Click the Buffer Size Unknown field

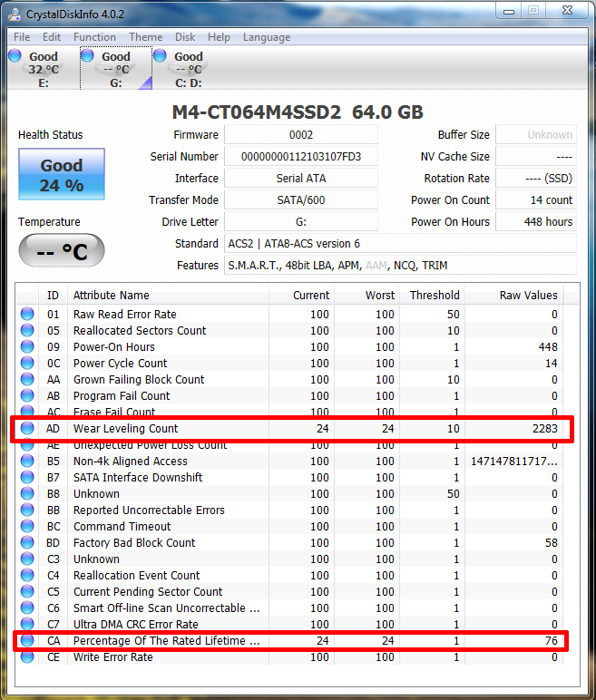coord(536,135)
